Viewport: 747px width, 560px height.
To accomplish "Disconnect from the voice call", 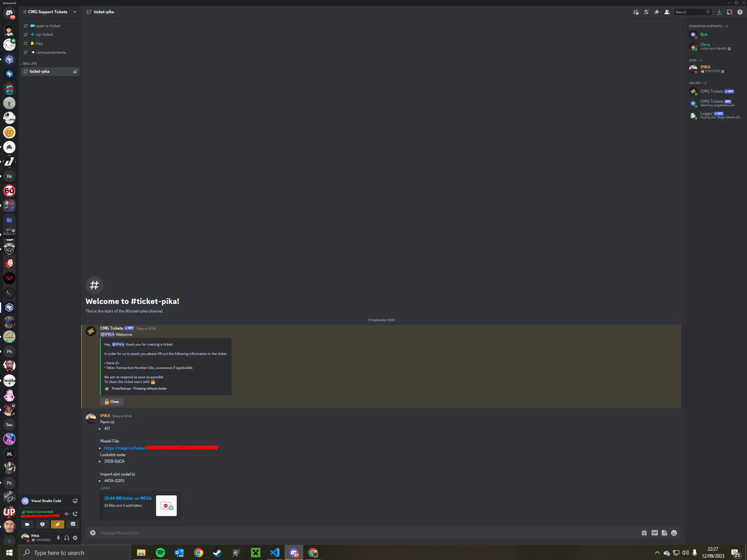I will 75,514.
